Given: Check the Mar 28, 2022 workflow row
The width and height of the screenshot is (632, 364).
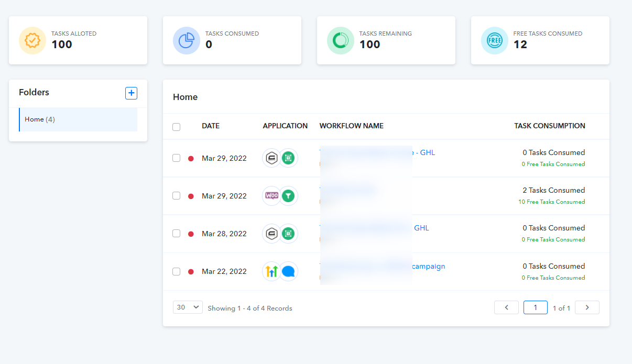Looking at the screenshot, I should 177,234.
